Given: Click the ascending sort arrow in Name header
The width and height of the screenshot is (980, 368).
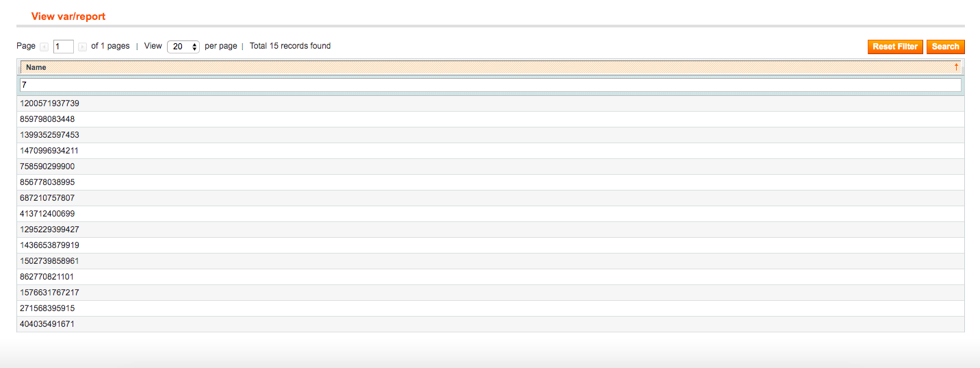Looking at the screenshot, I should click(956, 67).
